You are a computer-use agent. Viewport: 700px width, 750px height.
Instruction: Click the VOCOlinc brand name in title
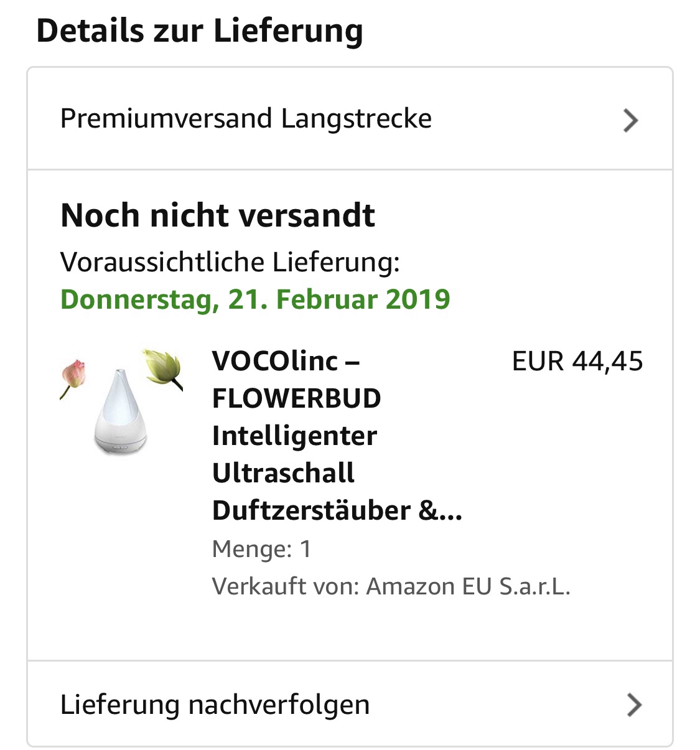pyautogui.click(x=275, y=361)
